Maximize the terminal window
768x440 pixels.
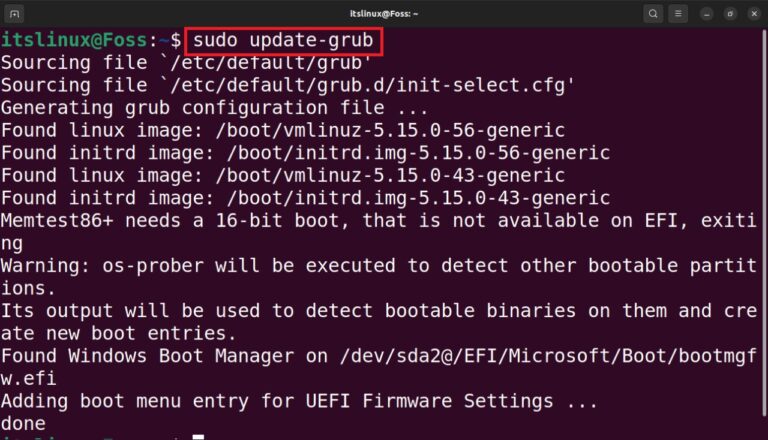click(x=730, y=14)
